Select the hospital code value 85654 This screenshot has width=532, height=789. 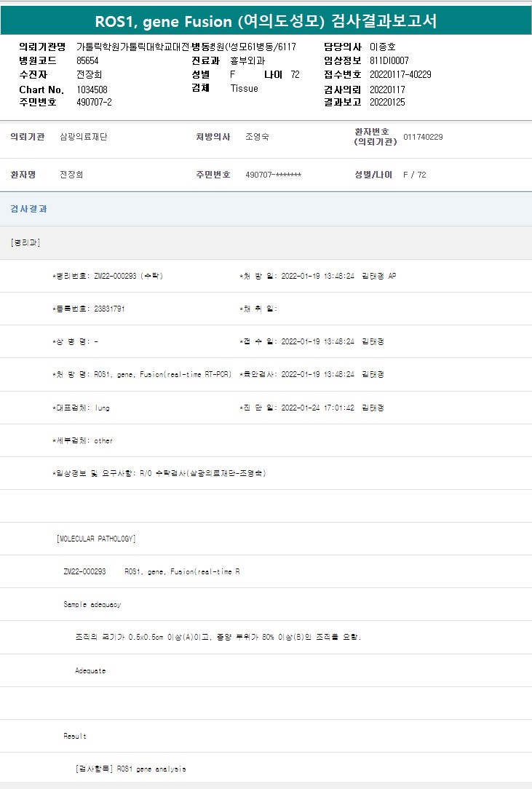tap(87, 60)
